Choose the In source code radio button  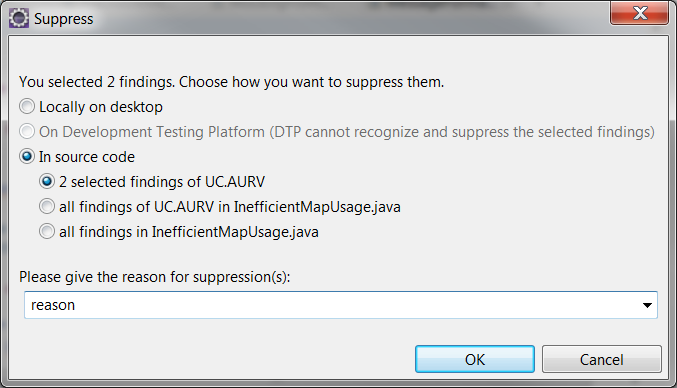[27, 157]
